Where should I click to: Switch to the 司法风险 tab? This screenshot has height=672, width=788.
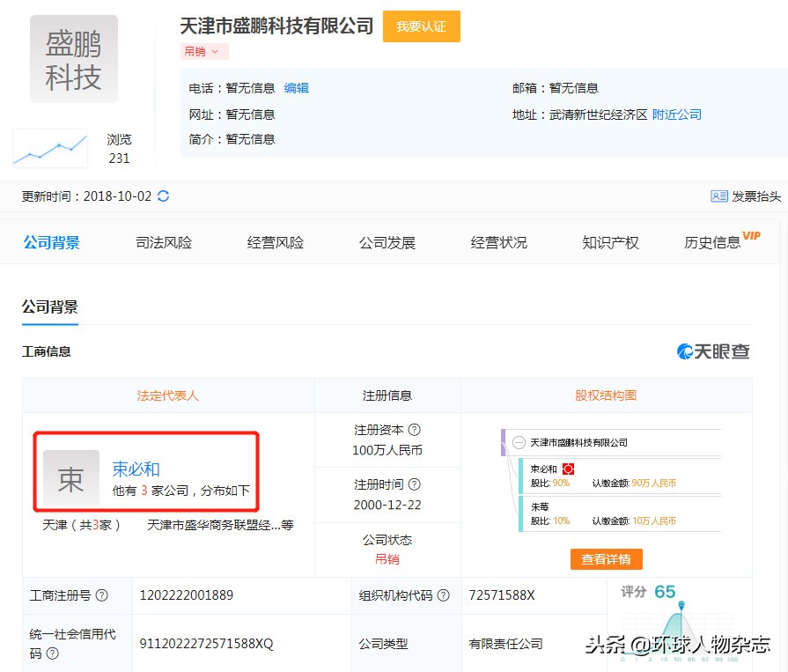[163, 242]
